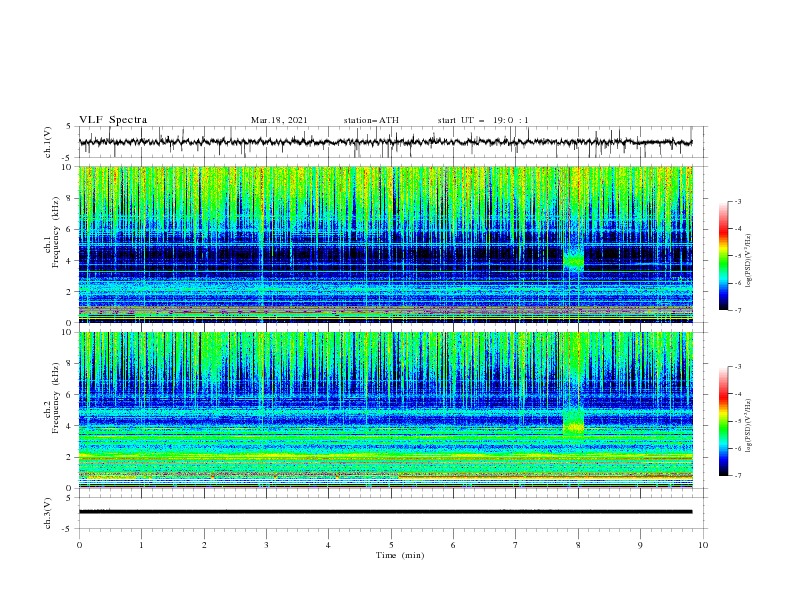Click the ch.2 colorbar "log(PSD)(V²/Hz)" label
Viewport: 792px width, 612px height.
[x=749, y=426]
